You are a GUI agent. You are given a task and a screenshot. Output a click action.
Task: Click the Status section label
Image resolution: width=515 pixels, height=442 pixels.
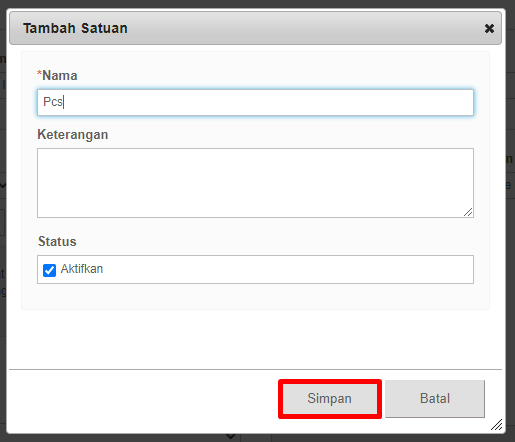pyautogui.click(x=57, y=241)
